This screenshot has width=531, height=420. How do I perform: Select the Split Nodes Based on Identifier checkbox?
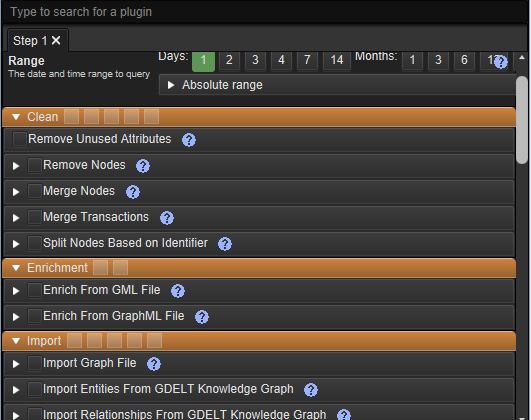[35, 243]
